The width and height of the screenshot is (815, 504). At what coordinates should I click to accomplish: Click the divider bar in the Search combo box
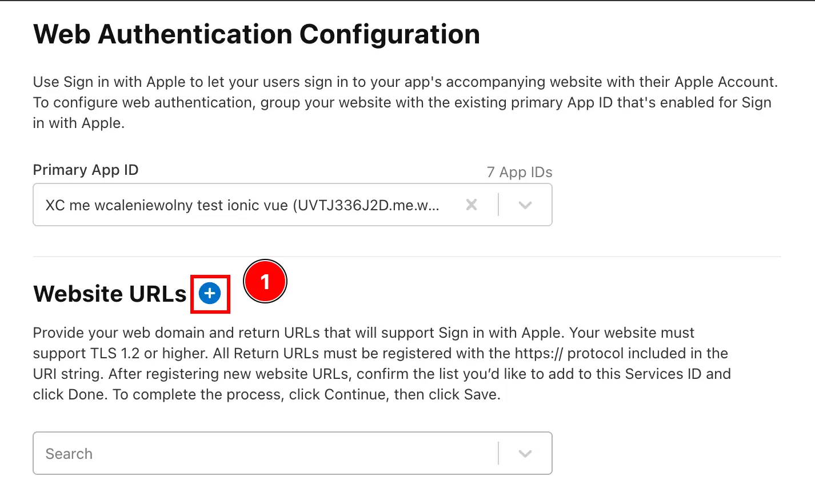click(498, 453)
